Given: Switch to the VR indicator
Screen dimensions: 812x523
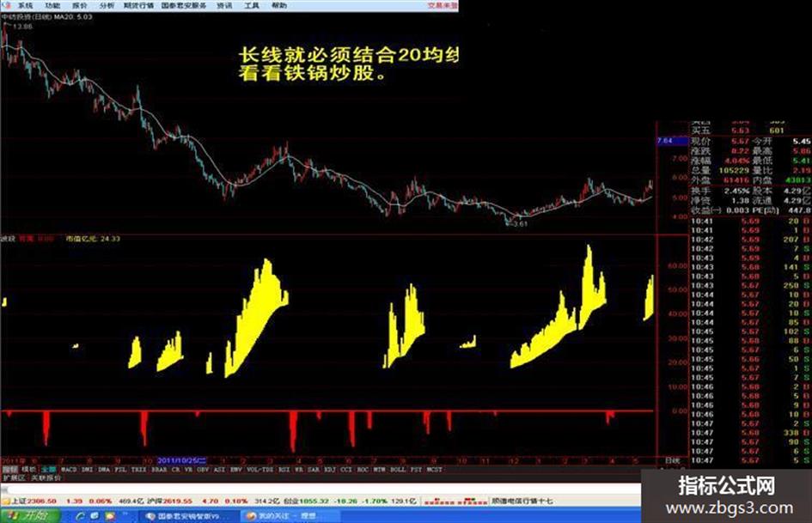Looking at the screenshot, I should tap(188, 470).
